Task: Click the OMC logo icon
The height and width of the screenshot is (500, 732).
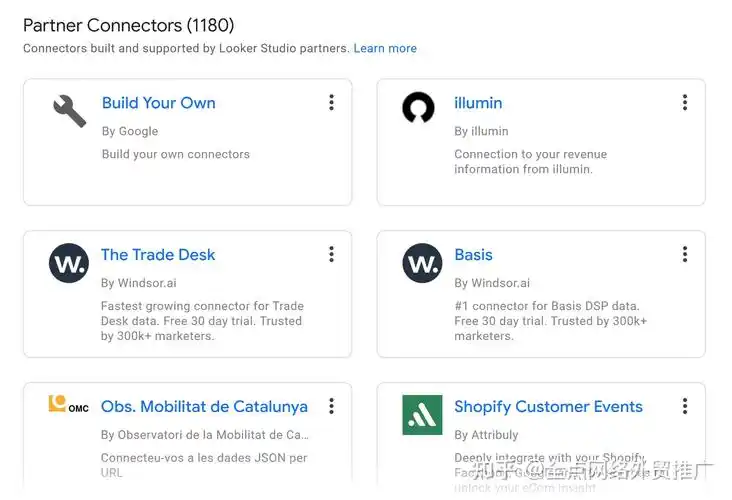Action: [x=68, y=405]
